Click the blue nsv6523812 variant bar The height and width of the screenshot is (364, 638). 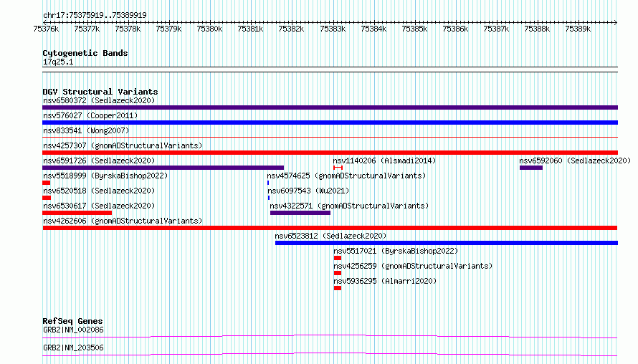(447, 243)
